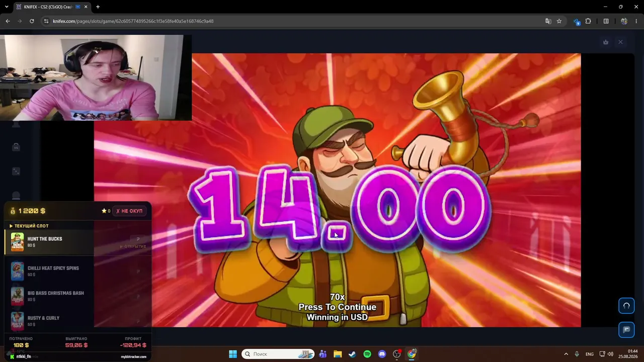Click the ПОТРАЧЕНО 180 $ value

click(21, 345)
